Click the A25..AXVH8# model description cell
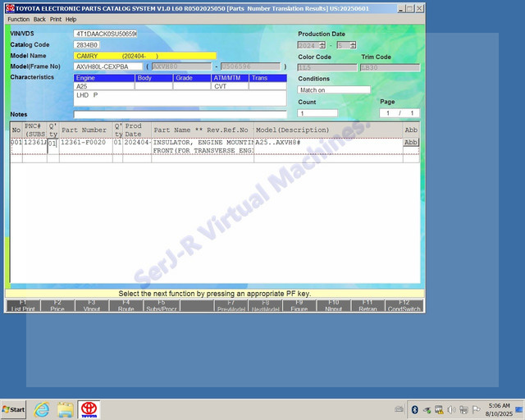Image resolution: width=525 pixels, height=420 pixels. [x=328, y=146]
